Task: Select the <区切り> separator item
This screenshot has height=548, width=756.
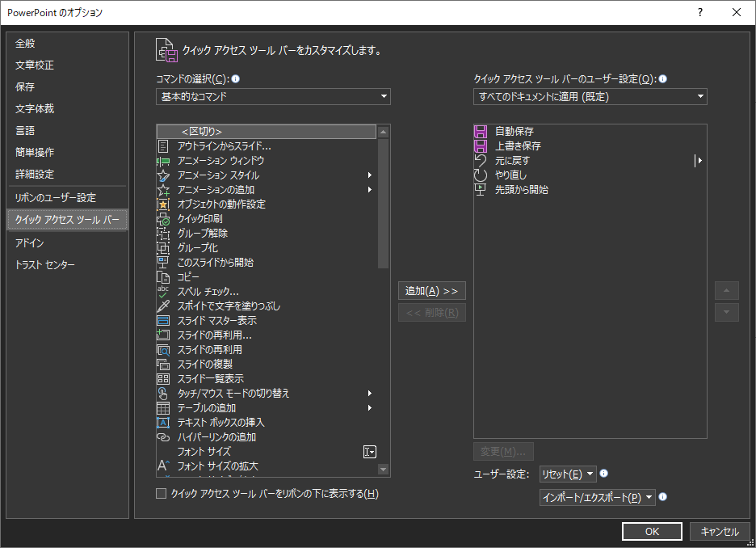Action: 267,132
